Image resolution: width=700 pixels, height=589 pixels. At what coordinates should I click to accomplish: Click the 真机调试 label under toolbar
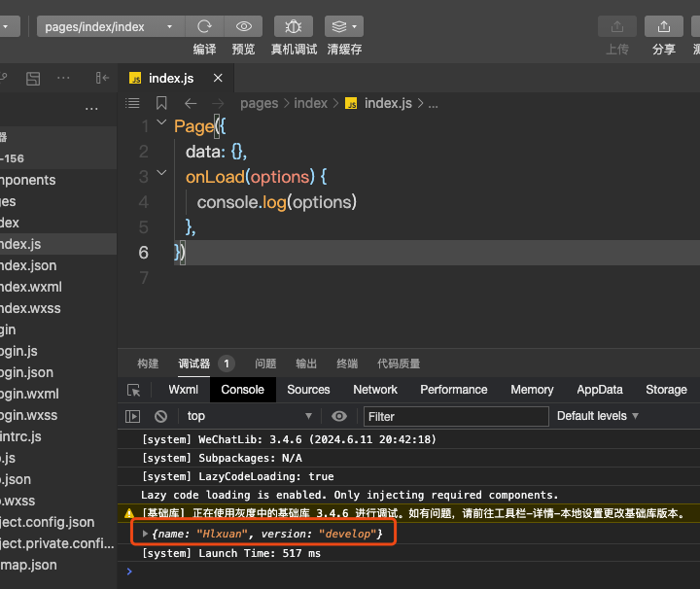click(294, 49)
